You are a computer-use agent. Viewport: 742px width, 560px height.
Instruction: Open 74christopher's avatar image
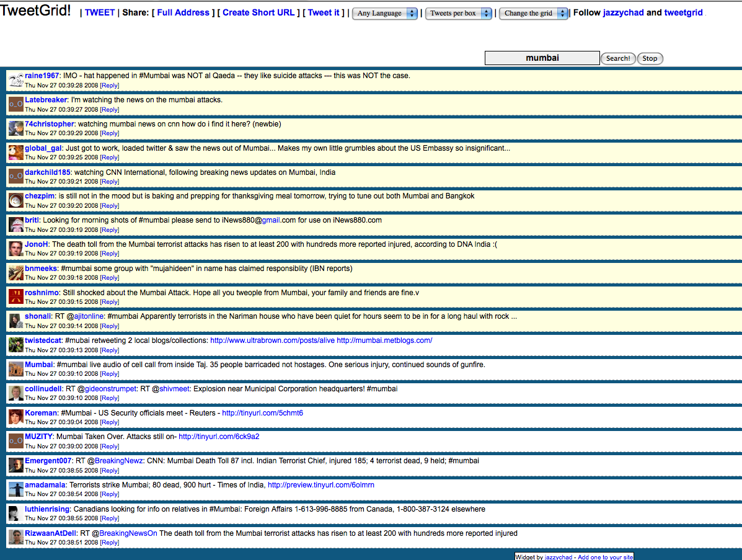16,128
